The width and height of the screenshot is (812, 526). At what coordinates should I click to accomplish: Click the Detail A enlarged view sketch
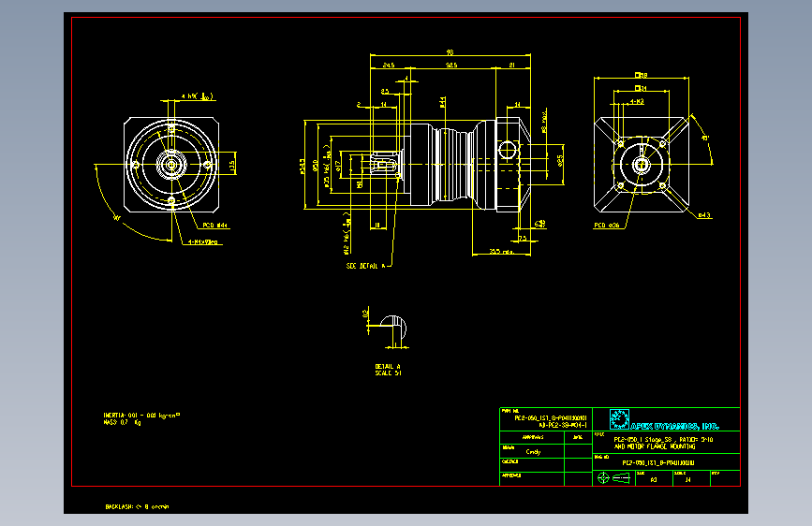click(393, 328)
